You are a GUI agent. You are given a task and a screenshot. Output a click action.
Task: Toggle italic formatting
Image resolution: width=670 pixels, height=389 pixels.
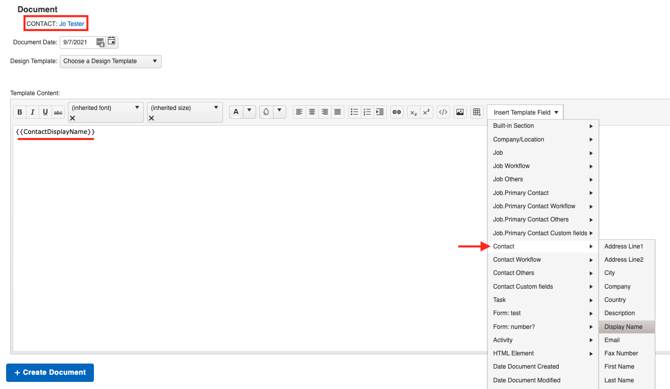tap(32, 112)
